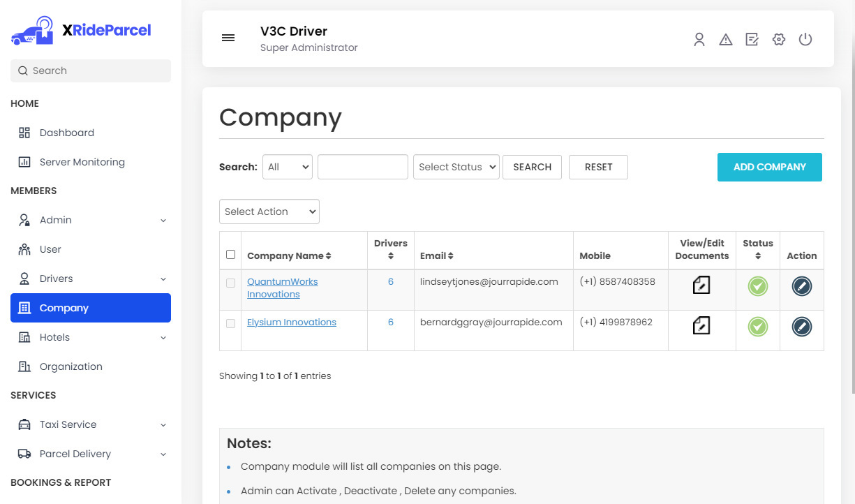855x504 pixels.
Task: Click edit pencil icon for Elysium Innovations
Action: pyautogui.click(x=801, y=327)
